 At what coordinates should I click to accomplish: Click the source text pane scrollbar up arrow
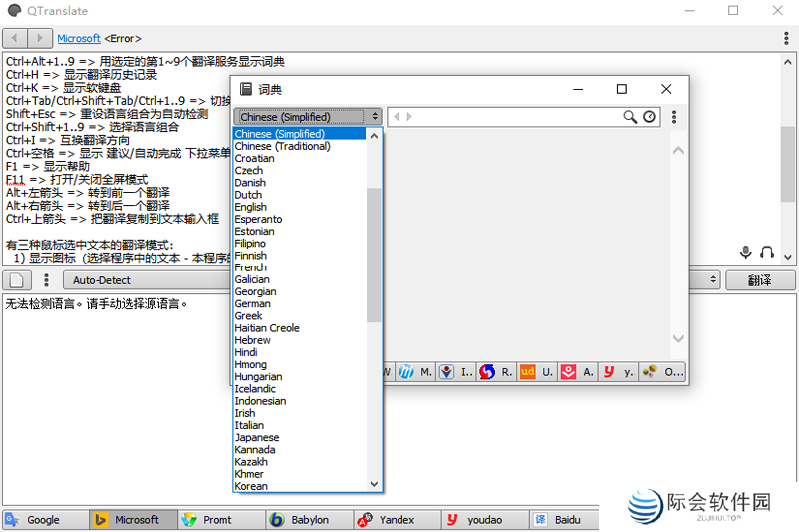pyautogui.click(x=788, y=62)
